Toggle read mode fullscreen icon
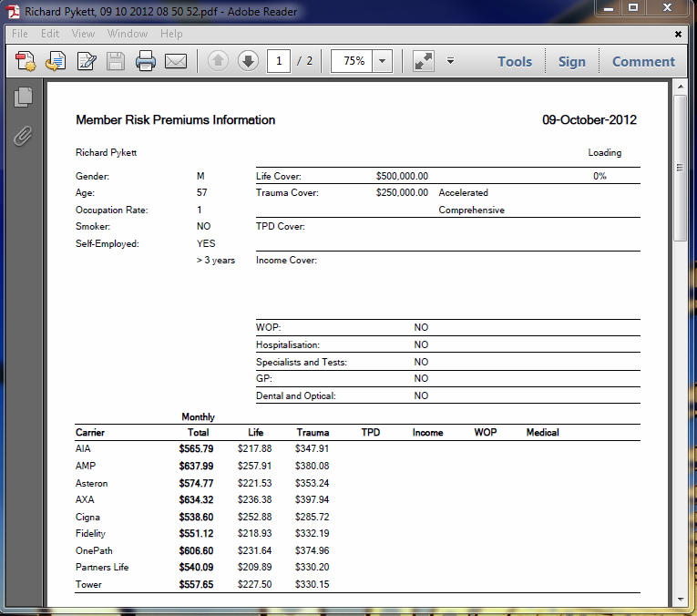This screenshot has height=616, width=697. pos(423,61)
